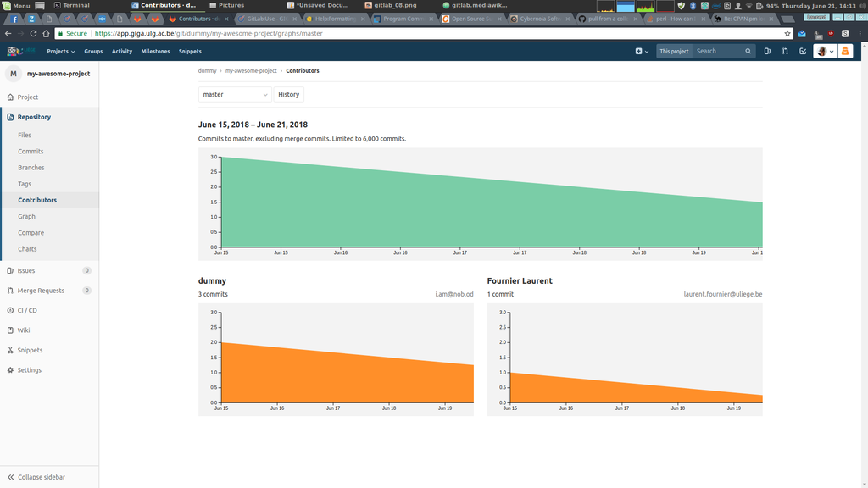Go to my-awesome-project breadcrumb link

tap(251, 71)
